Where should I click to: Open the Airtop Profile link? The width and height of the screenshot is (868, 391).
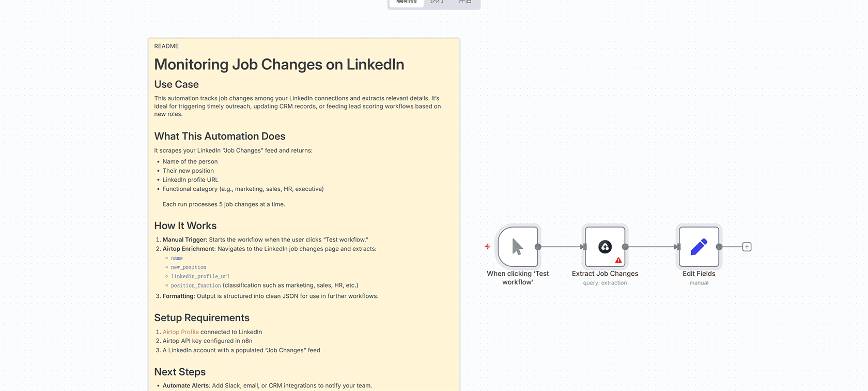click(180, 332)
